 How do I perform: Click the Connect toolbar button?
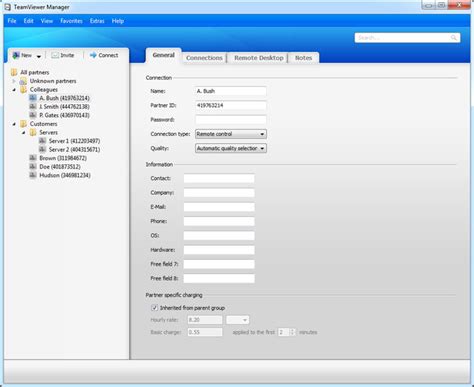tap(104, 55)
